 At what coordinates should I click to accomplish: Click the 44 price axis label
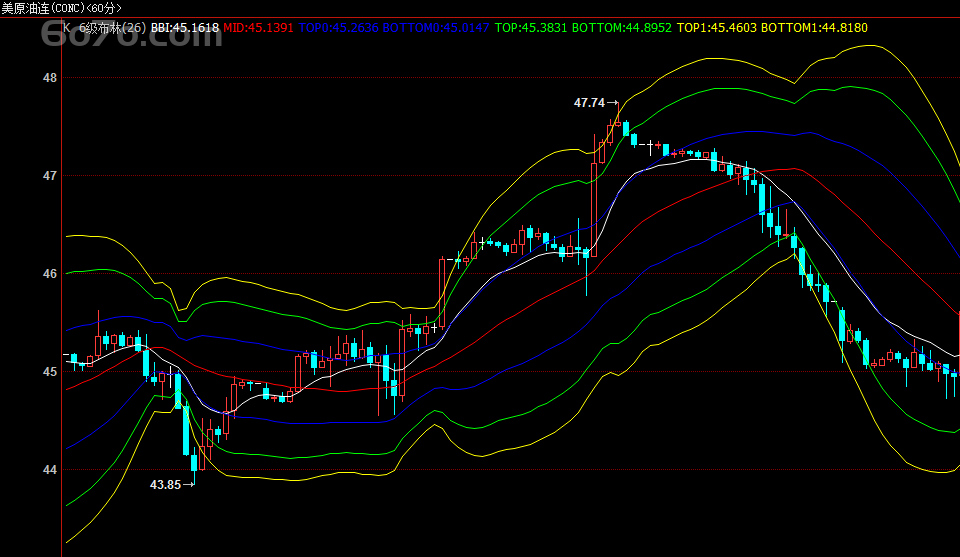(50, 469)
